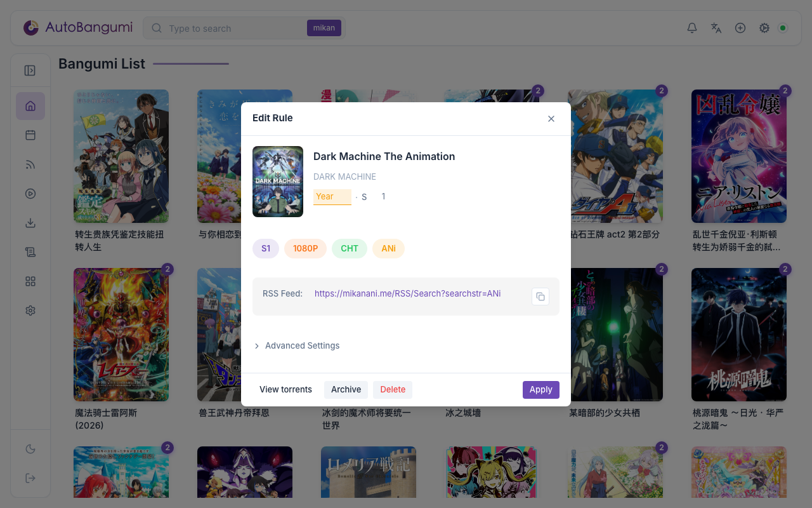
Task: Open Config via sidebar gear icon
Action: point(30,311)
